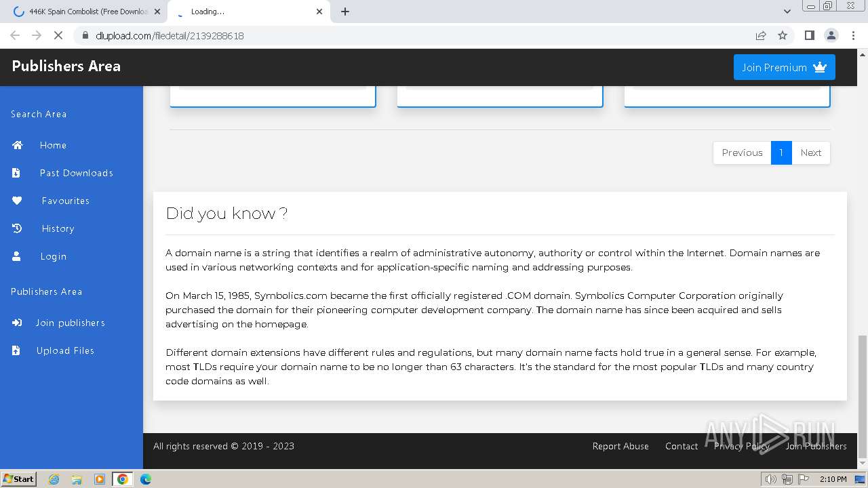Launch Internet Explorer from taskbar

pyautogui.click(x=54, y=479)
